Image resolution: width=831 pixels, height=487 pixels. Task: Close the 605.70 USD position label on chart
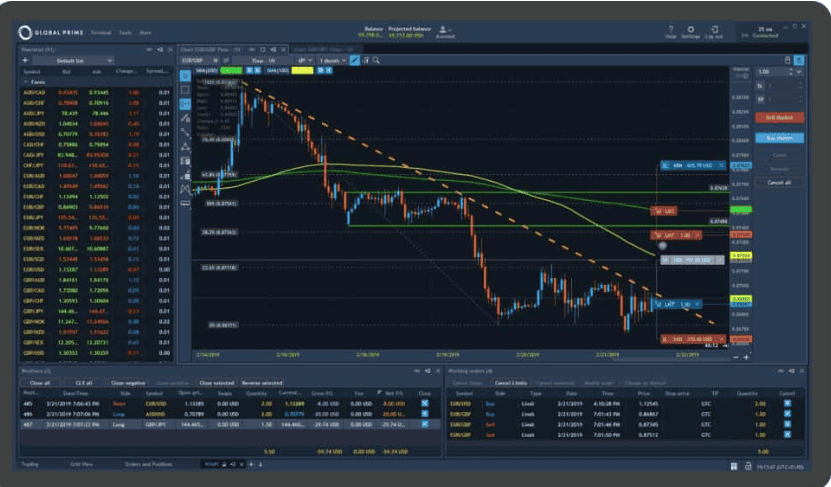721,163
